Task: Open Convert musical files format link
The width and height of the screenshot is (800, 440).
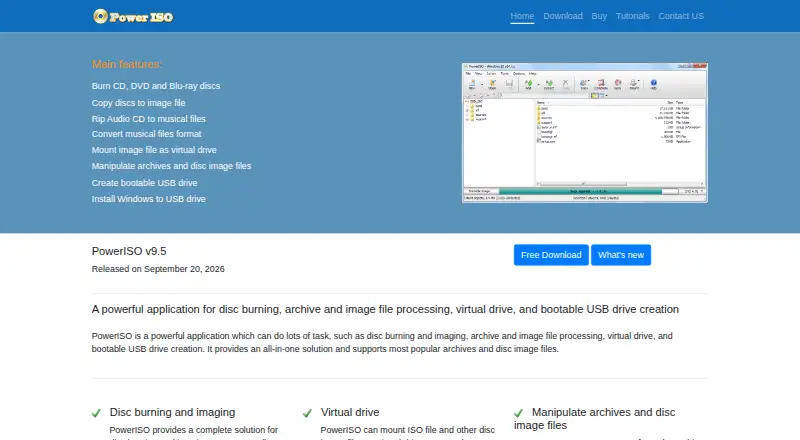Action: (x=146, y=134)
